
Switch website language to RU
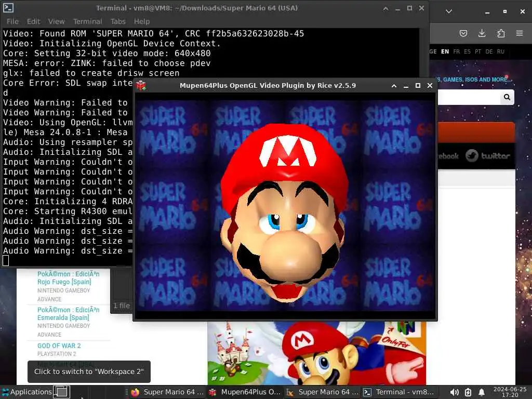[501, 51]
